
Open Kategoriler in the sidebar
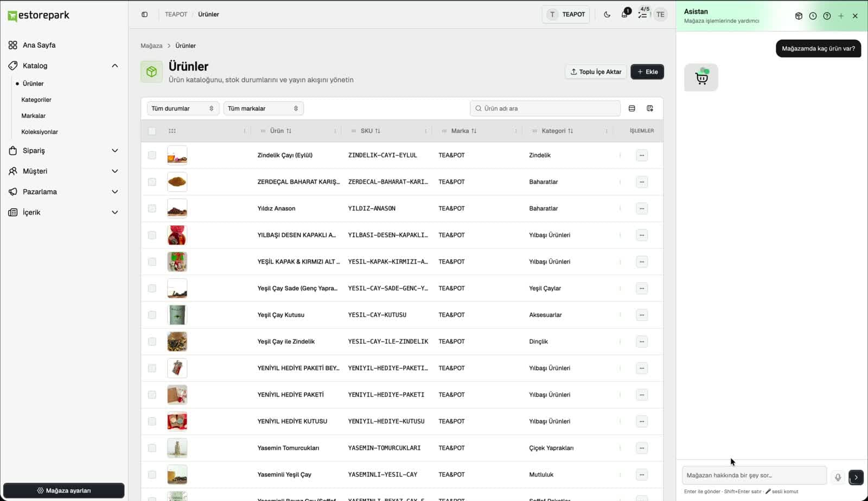coord(36,100)
